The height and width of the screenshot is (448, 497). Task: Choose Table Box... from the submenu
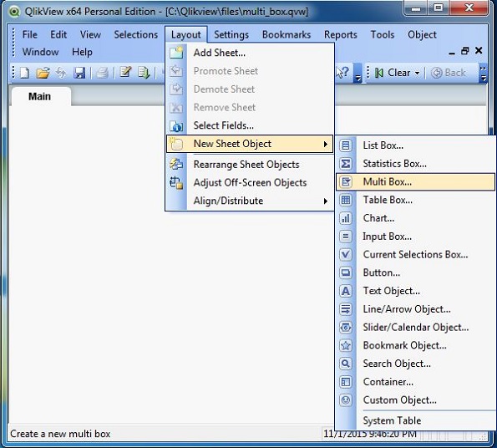pyautogui.click(x=415, y=200)
